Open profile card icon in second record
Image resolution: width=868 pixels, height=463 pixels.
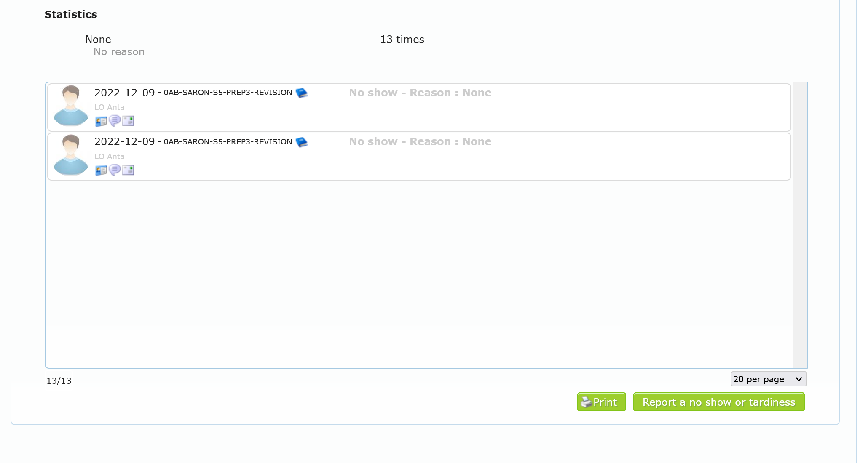101,170
